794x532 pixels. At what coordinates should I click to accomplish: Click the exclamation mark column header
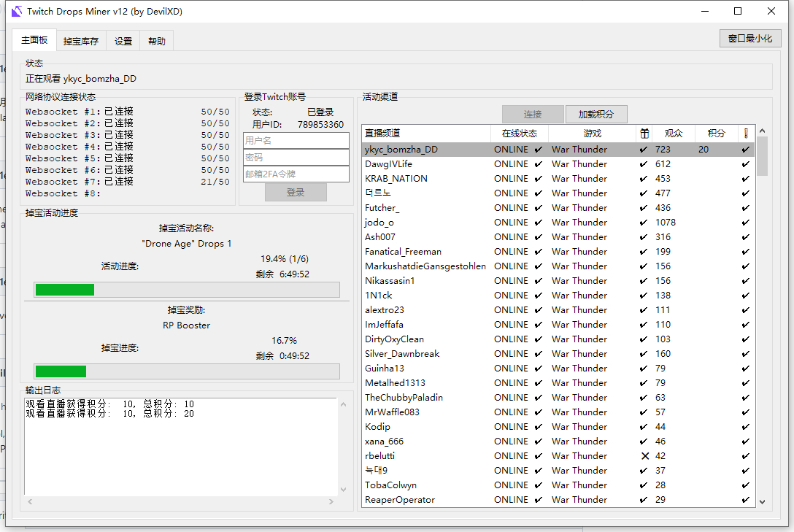coord(746,134)
